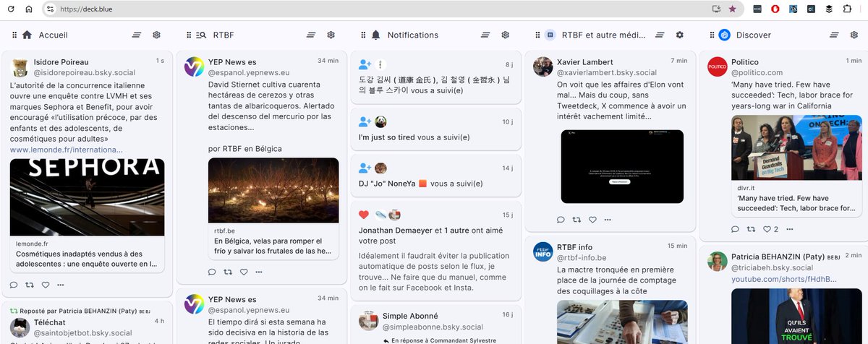Screen dimensions: 868x344
Task: Reply to the first YEP News es post
Action: pyautogui.click(x=212, y=272)
